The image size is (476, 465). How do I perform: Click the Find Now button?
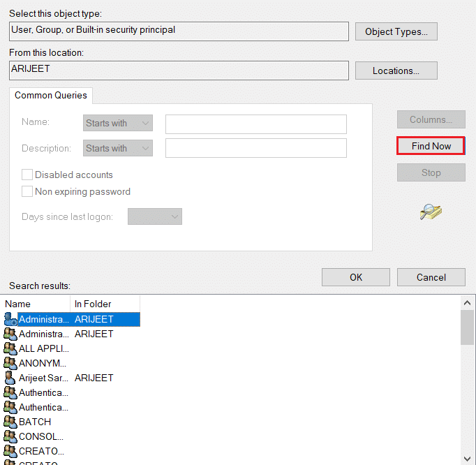[431, 146]
